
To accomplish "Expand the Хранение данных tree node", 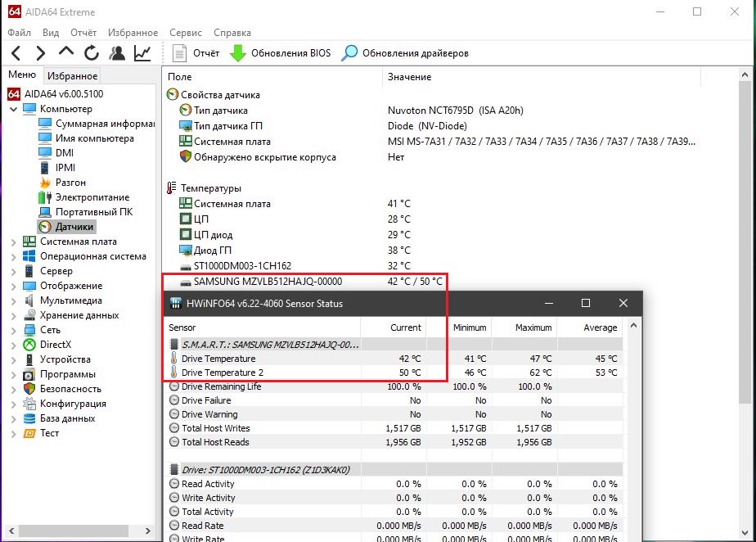I will coord(13,316).
